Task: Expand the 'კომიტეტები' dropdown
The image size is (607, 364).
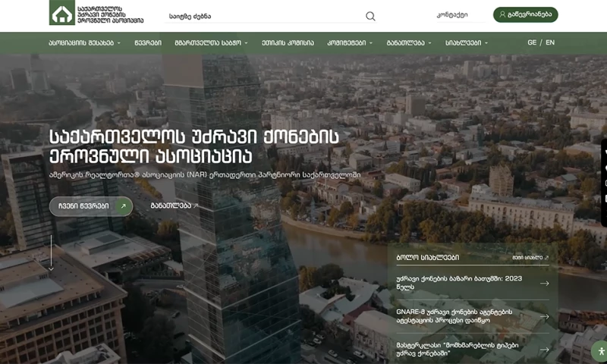Action: (350, 43)
